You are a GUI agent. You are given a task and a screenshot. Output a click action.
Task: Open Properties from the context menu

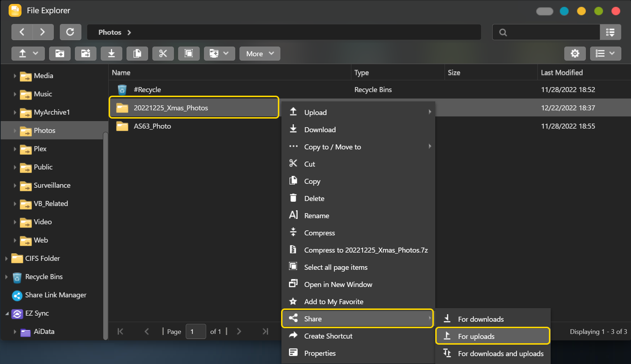click(358, 353)
